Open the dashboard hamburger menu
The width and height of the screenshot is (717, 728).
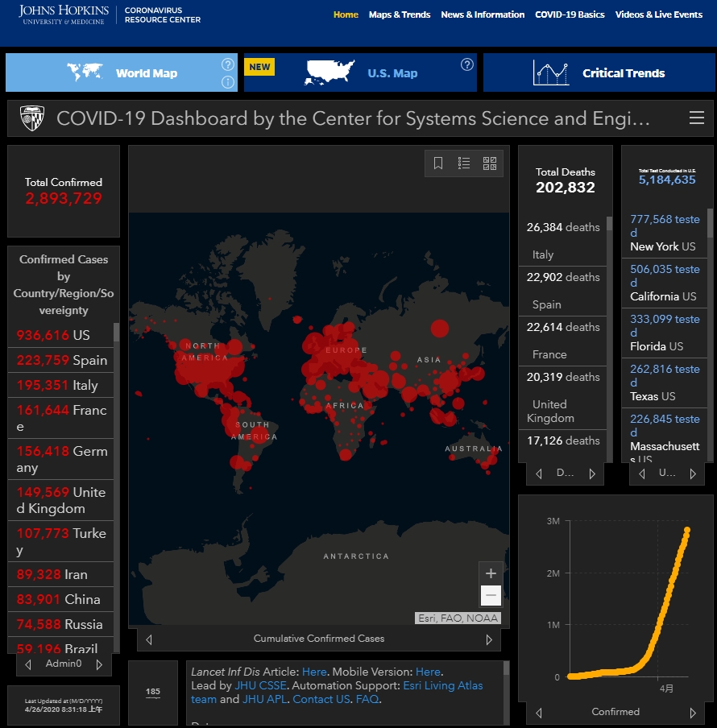[x=697, y=119]
